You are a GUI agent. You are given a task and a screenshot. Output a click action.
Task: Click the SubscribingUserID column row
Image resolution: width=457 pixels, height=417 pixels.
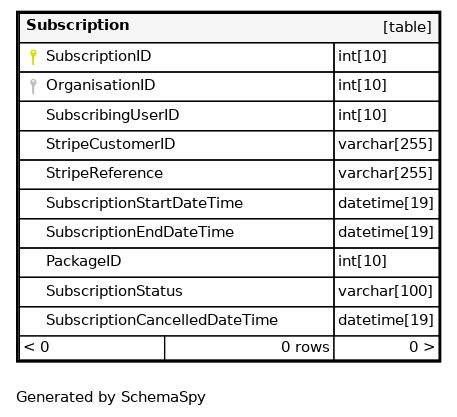pyautogui.click(x=177, y=116)
